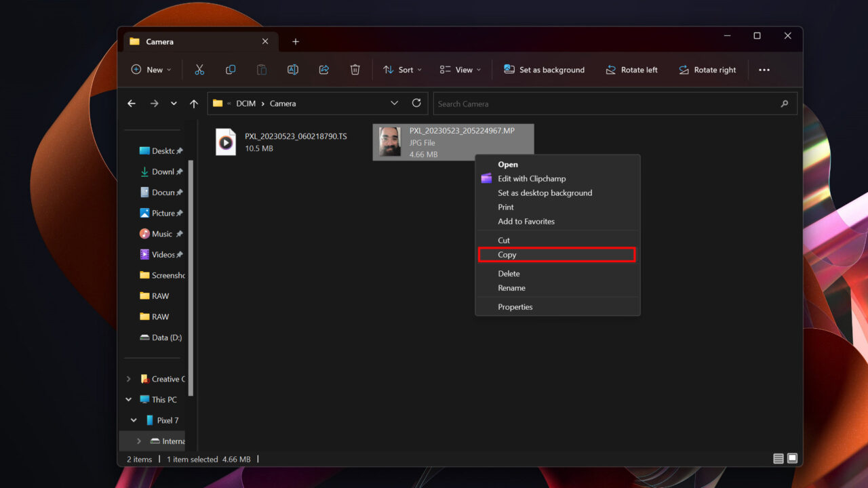Click the Share icon in the toolbar

click(323, 69)
